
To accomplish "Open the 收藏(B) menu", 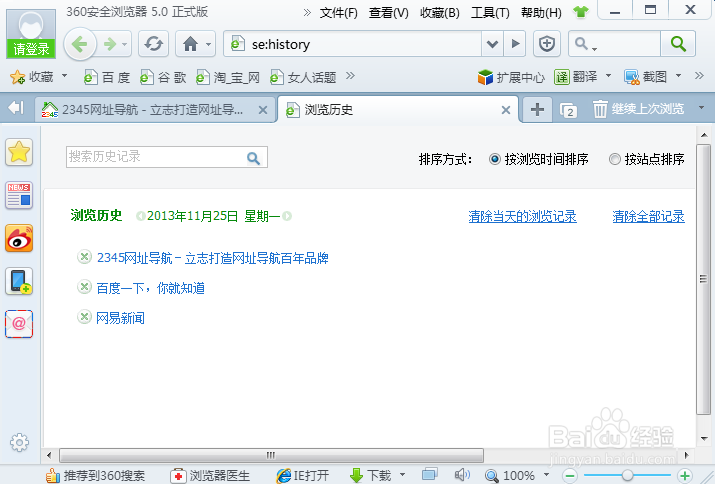I will [440, 13].
